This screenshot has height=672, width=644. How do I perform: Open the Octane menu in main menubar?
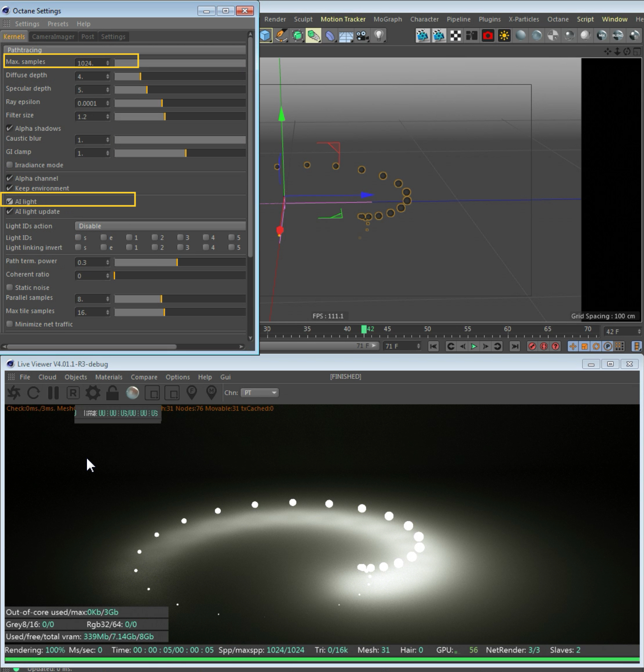558,19
